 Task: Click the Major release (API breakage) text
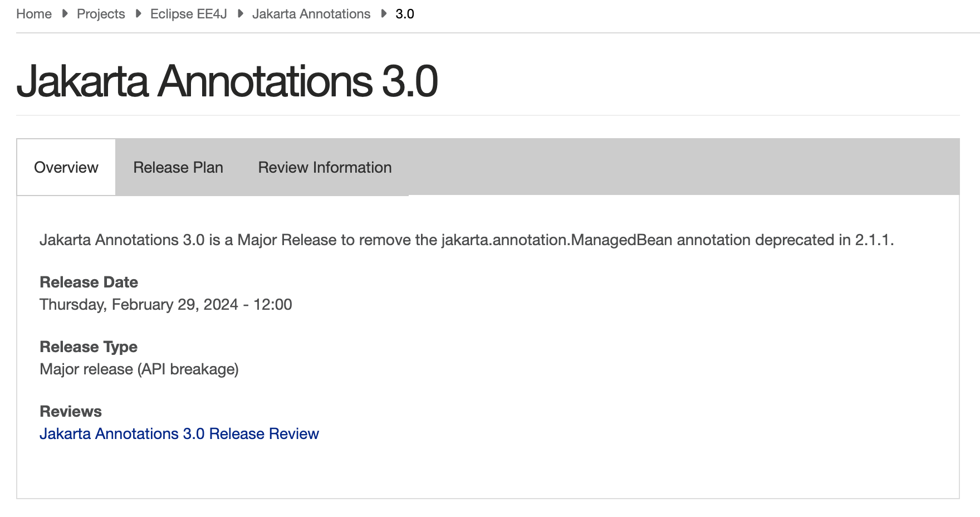coord(139,369)
